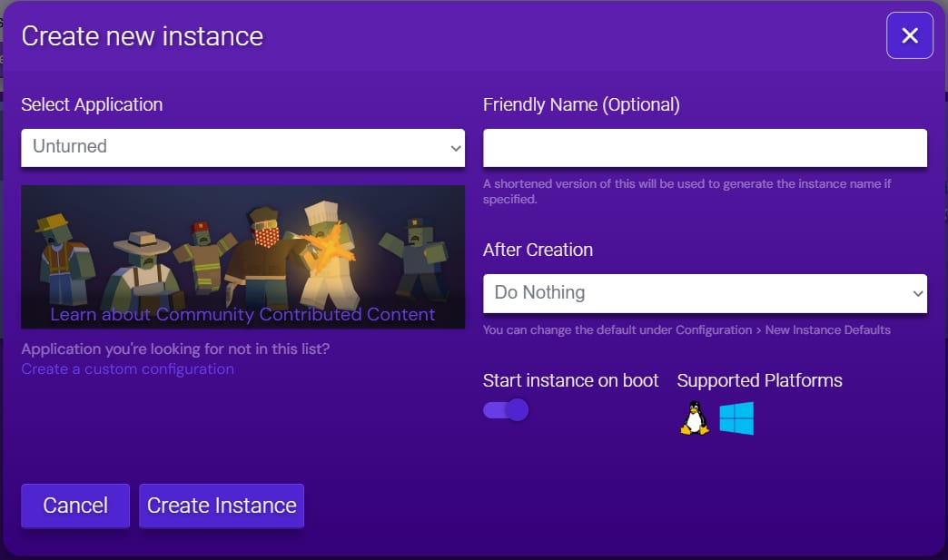
Task: Open the Select Application dropdown showing Unturned
Action: pos(242,148)
